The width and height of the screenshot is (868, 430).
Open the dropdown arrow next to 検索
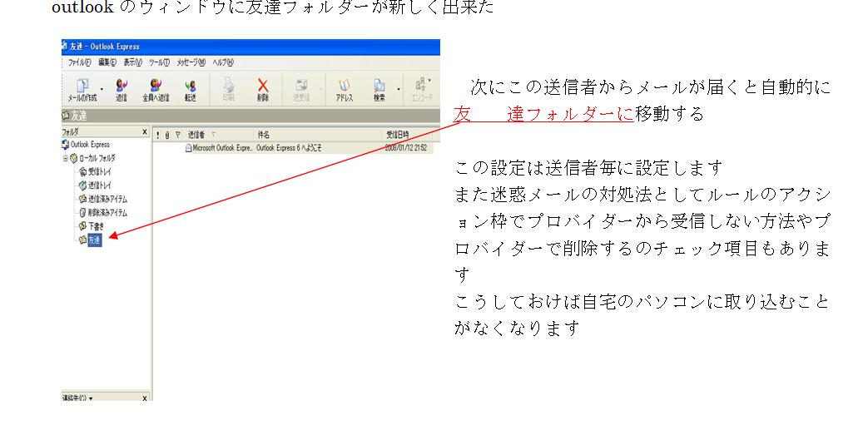(x=398, y=88)
